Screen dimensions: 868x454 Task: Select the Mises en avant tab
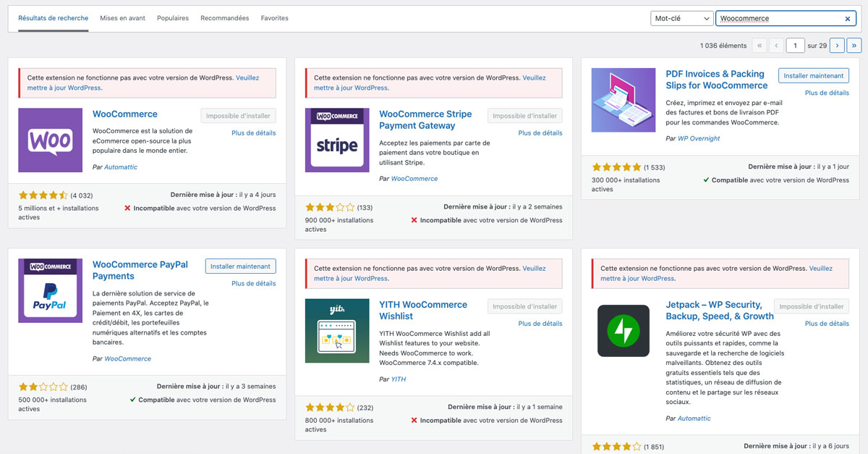[122, 18]
